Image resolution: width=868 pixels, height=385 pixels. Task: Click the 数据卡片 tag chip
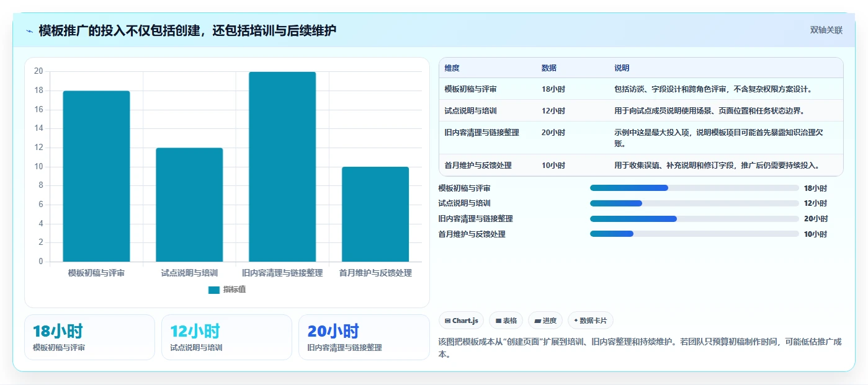pos(591,321)
